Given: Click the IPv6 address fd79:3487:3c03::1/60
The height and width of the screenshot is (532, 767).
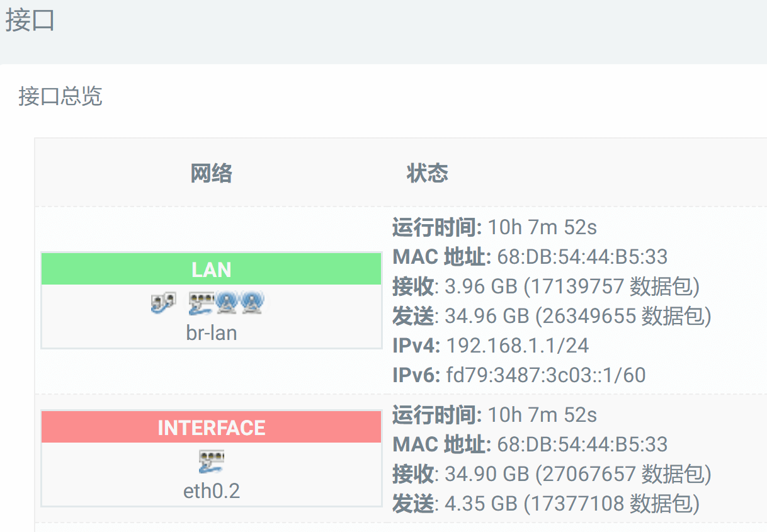Looking at the screenshot, I should 545,375.
